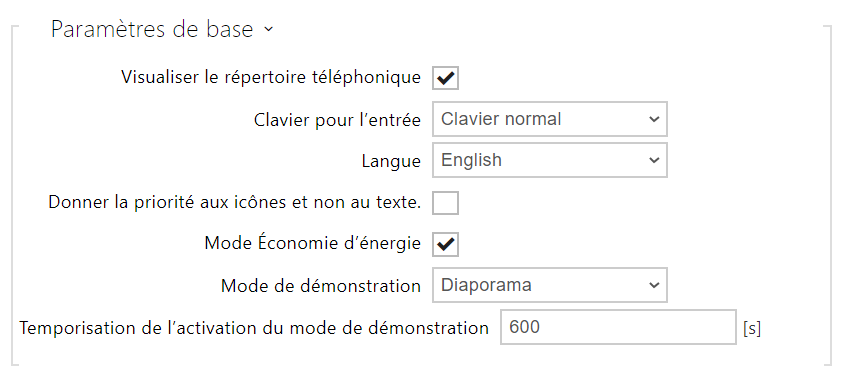Open Mode de démonstration dropdown showing Diaporama
This screenshot has height=372, width=842.
(549, 285)
